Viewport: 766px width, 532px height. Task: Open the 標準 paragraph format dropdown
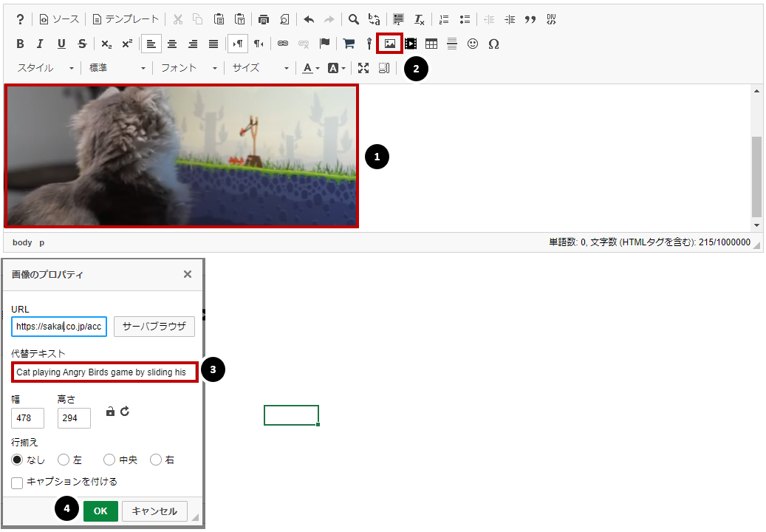pos(117,68)
